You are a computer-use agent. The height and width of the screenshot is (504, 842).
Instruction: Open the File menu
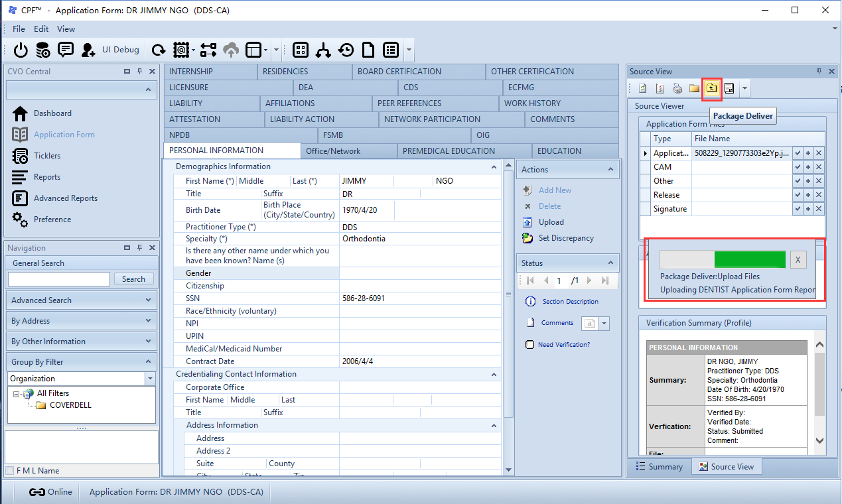[x=19, y=29]
